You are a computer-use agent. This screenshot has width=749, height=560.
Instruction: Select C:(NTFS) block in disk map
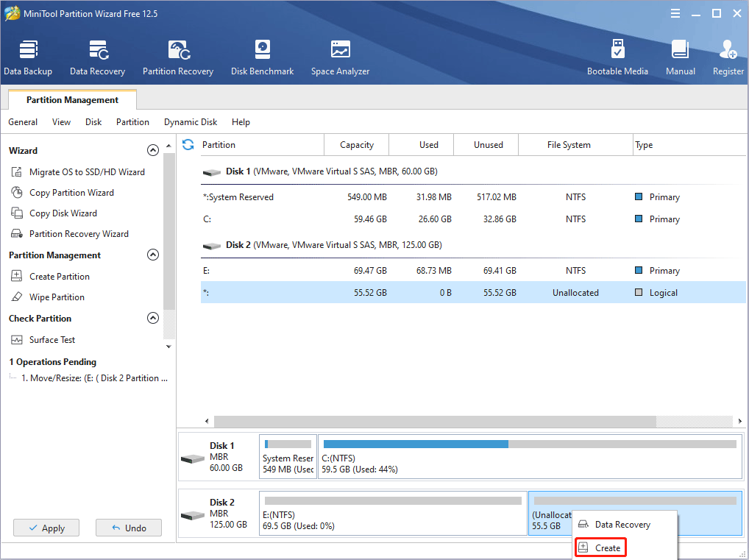tap(530, 456)
